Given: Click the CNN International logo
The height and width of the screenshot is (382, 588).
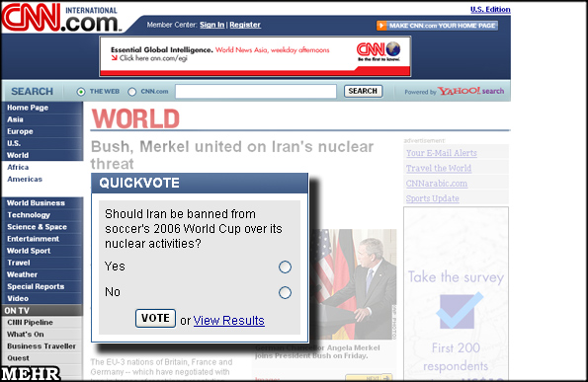Looking at the screenshot, I should point(60,18).
